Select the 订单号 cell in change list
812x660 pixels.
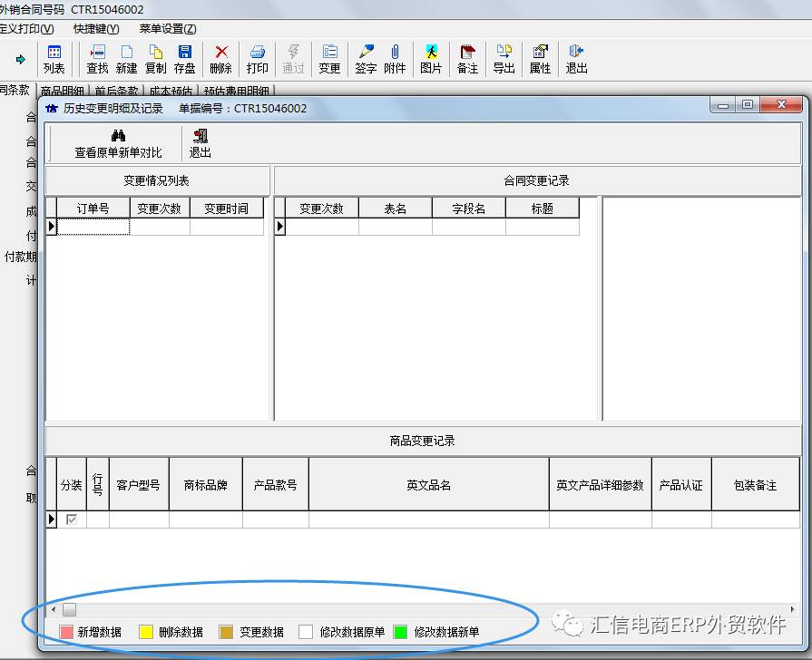(93, 227)
